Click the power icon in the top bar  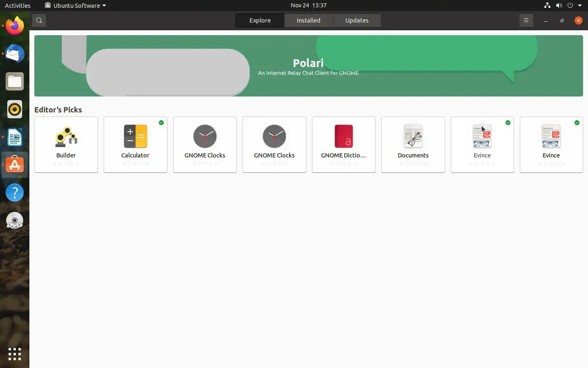tap(570, 5)
